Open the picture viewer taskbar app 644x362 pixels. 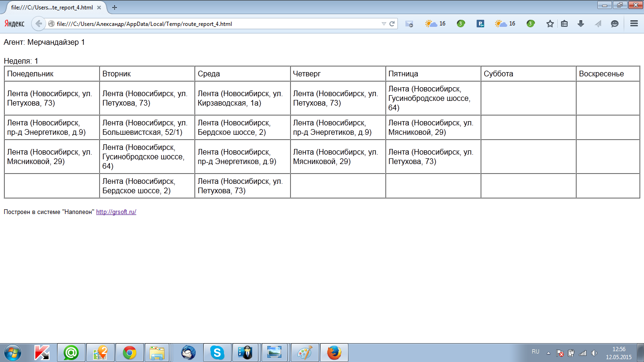(x=274, y=353)
